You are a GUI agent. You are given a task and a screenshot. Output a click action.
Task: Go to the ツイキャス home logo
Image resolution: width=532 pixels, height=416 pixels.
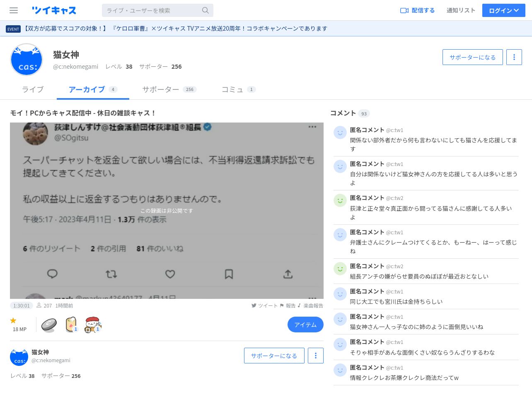coord(54,10)
